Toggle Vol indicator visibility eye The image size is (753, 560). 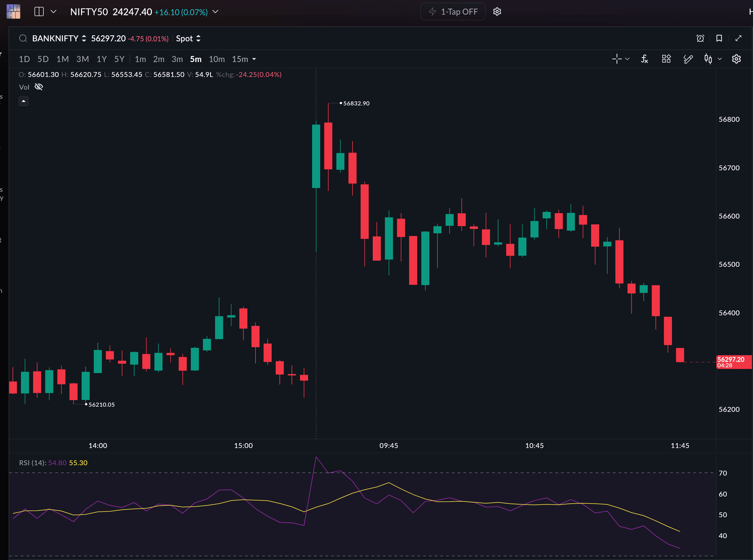pos(39,87)
